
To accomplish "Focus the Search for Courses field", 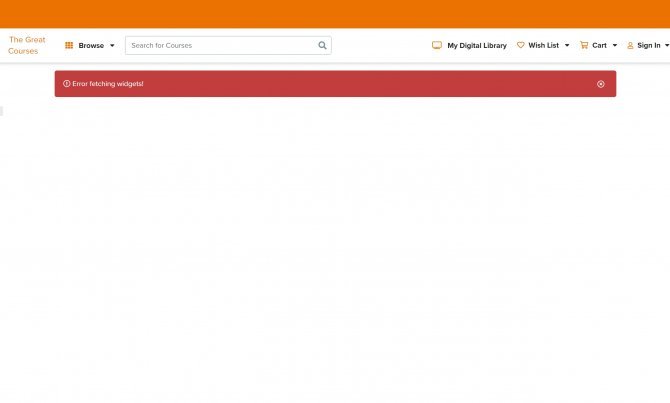I will coord(228,45).
